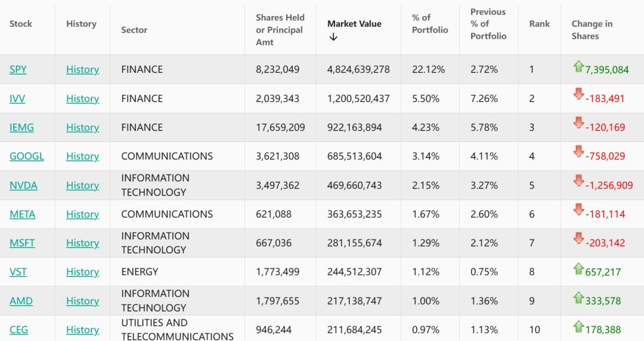This screenshot has height=341, width=644.
Task: Click Shares Held or Principal Amt header
Action: click(280, 30)
